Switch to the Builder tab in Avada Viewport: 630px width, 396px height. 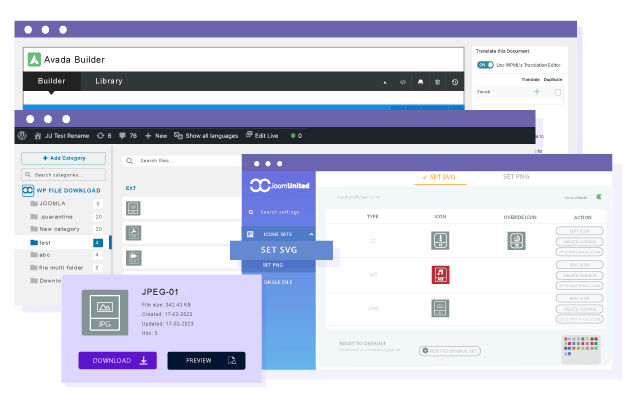tap(51, 81)
